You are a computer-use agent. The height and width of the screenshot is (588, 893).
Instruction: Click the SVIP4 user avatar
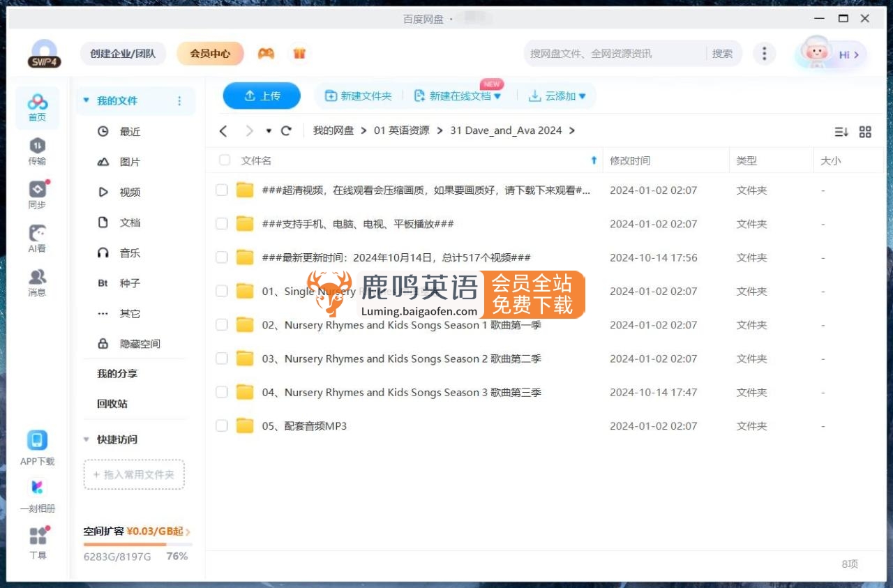(45, 54)
